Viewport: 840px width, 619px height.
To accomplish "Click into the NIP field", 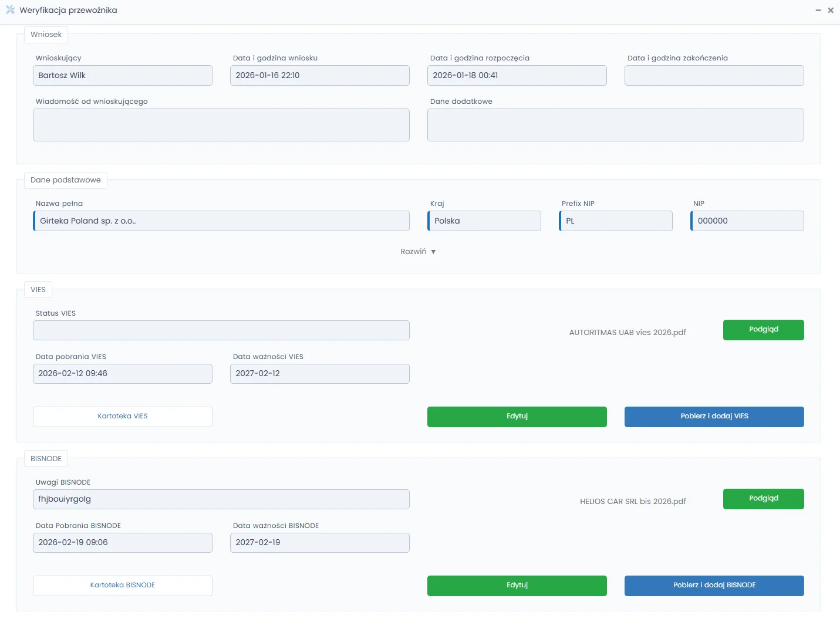I will [747, 221].
